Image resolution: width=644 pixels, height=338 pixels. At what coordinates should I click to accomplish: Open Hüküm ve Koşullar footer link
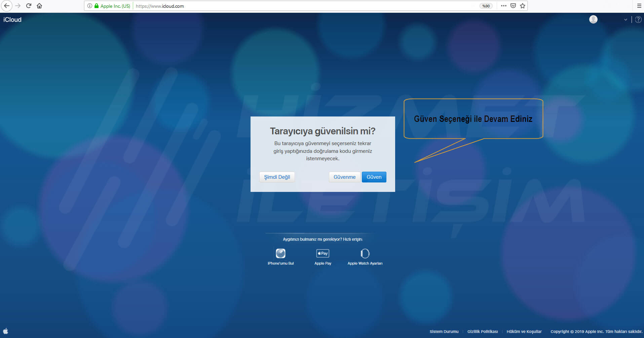coord(524,332)
